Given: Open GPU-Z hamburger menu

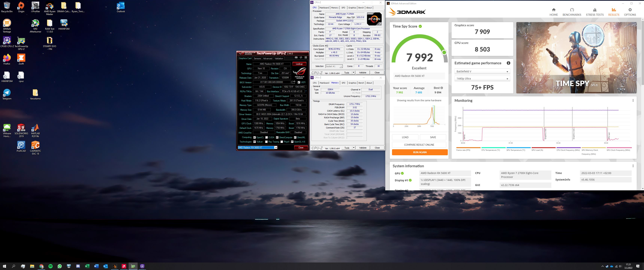Looking at the screenshot, I should (x=306, y=57).
